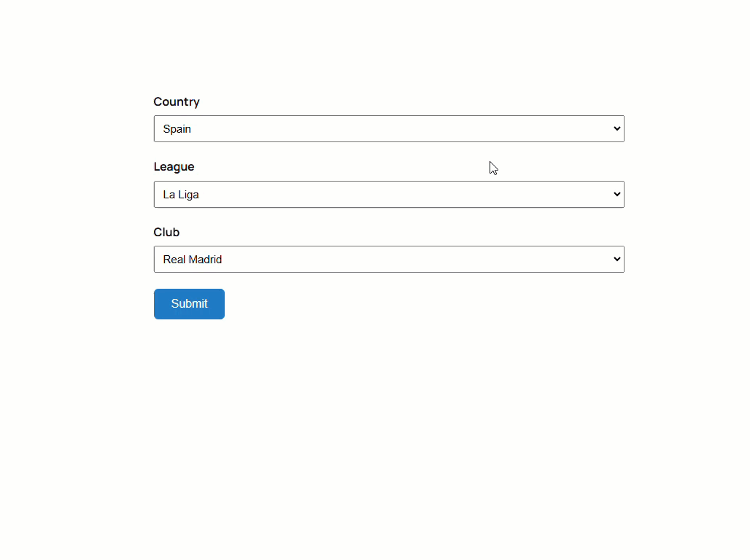This screenshot has width=750, height=560.
Task: Select the Spain value text
Action: point(177,129)
